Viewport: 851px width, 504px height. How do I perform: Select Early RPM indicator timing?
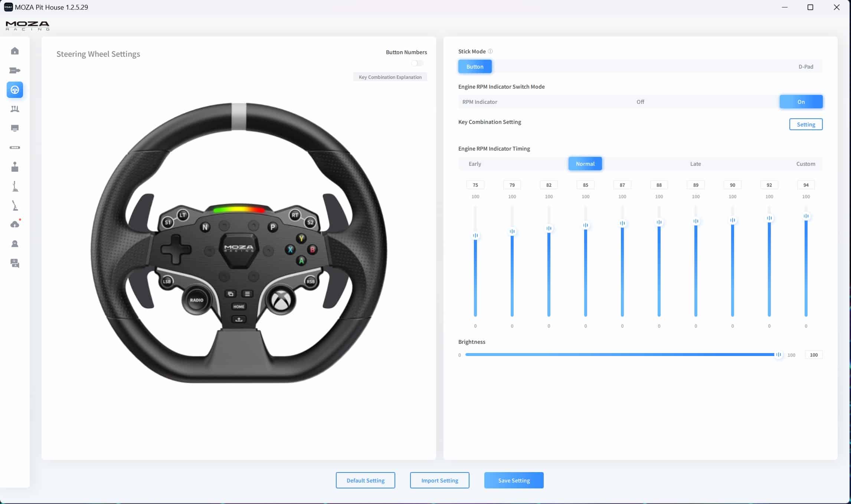(475, 164)
